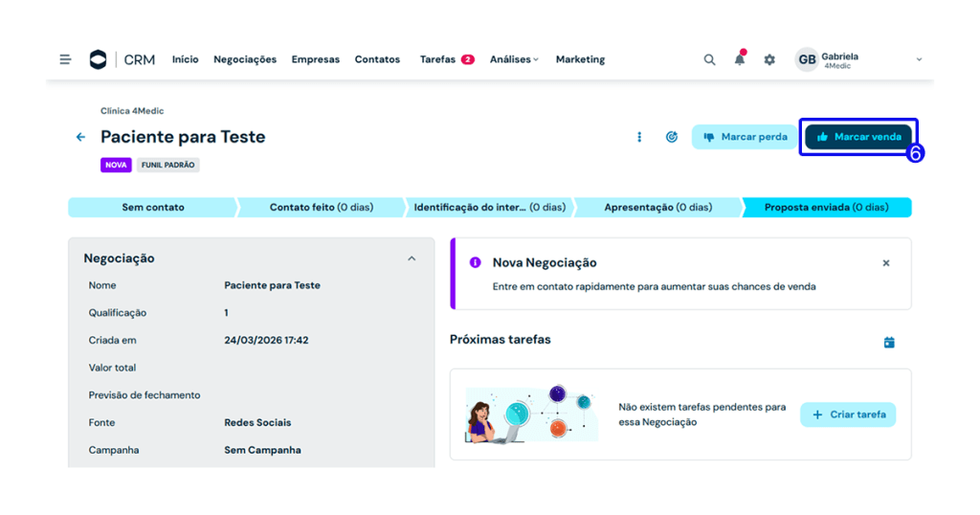Select the Contato feito funnel stage
This screenshot has height=515, width=980.
(x=321, y=208)
